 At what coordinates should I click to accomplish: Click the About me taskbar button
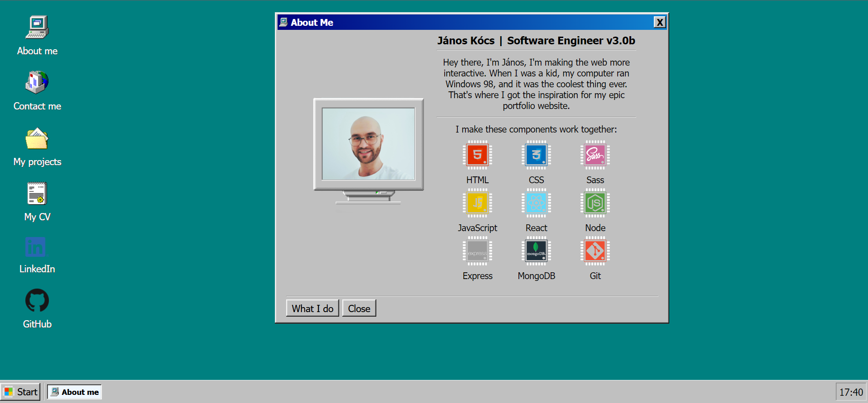(75, 392)
